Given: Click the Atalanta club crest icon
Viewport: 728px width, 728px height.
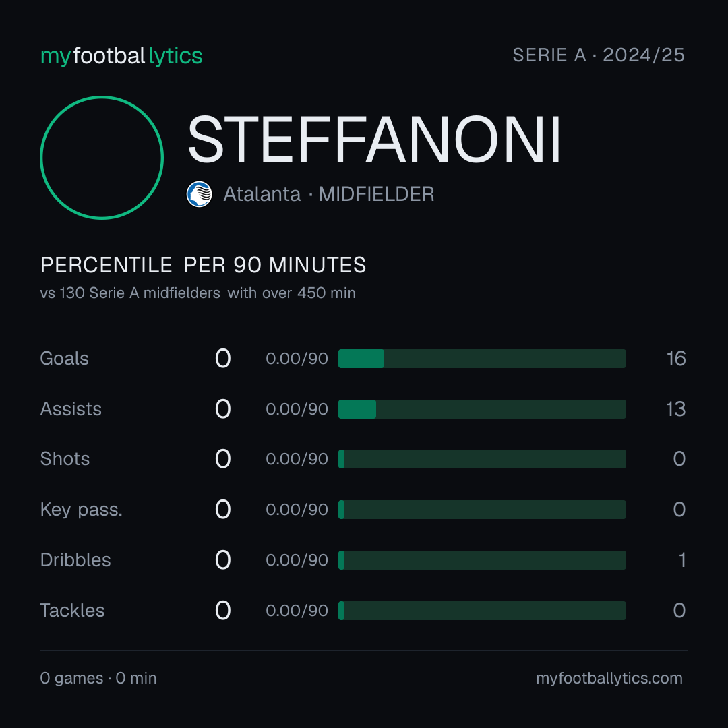Looking at the screenshot, I should click(199, 194).
